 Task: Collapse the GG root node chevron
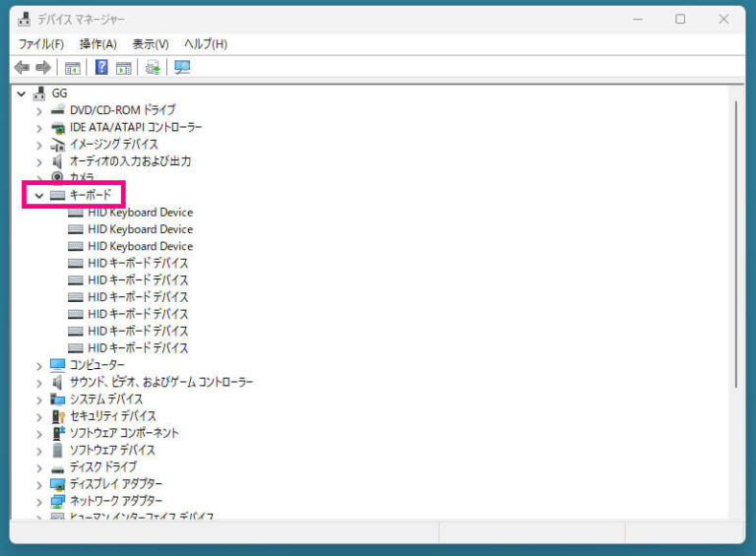pyautogui.click(x=22, y=93)
